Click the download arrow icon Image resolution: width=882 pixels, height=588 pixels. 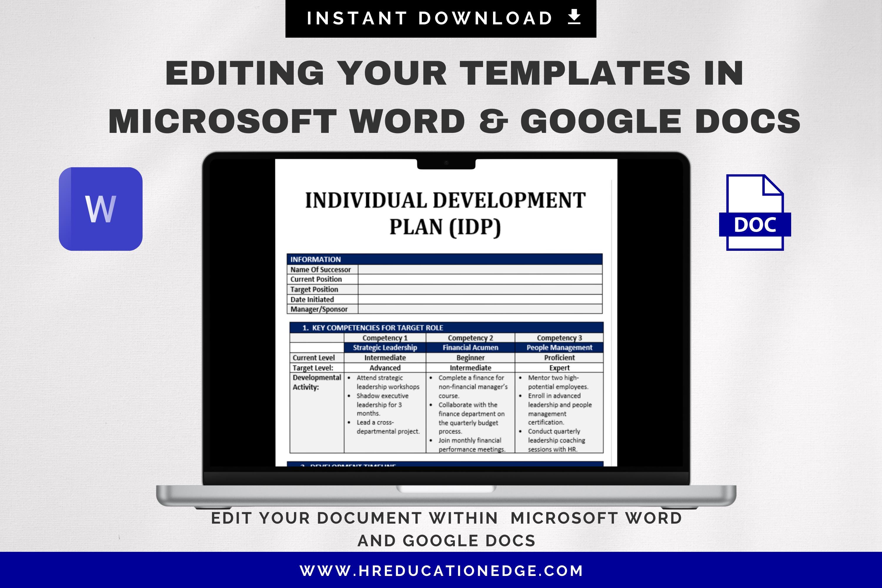coord(574,17)
